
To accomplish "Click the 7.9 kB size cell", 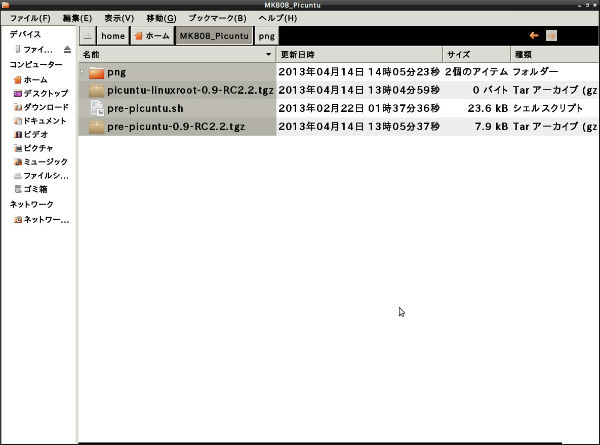I will click(491, 126).
